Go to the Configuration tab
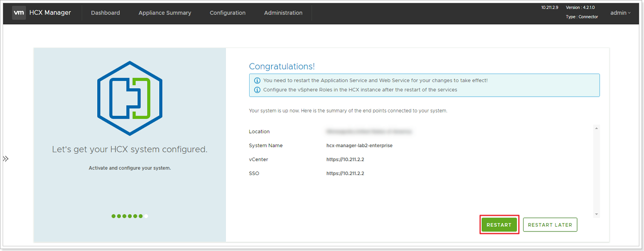Screen dimensions: 644x251 [x=227, y=13]
